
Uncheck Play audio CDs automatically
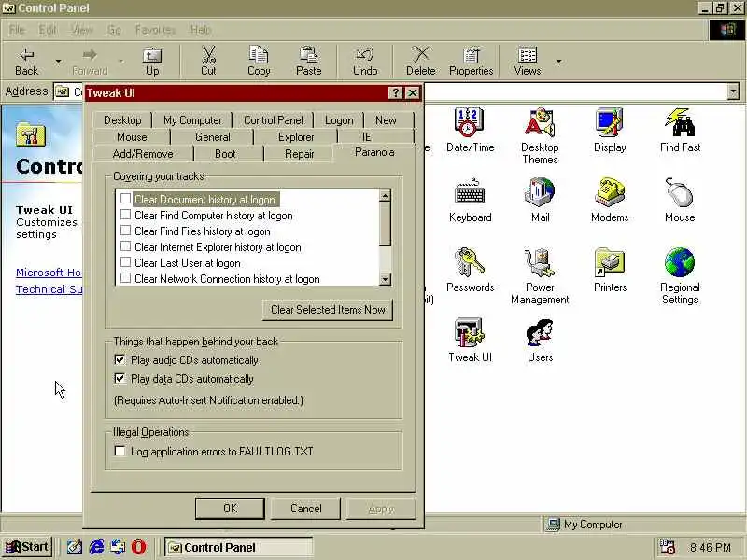tap(120, 359)
